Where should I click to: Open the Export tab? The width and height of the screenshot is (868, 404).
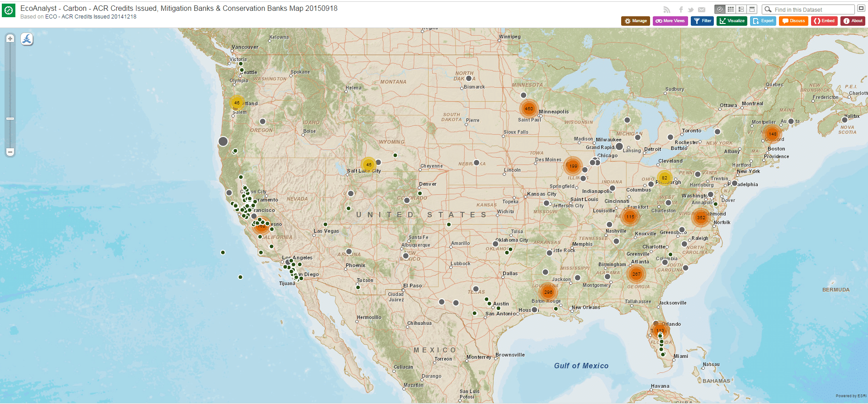763,21
